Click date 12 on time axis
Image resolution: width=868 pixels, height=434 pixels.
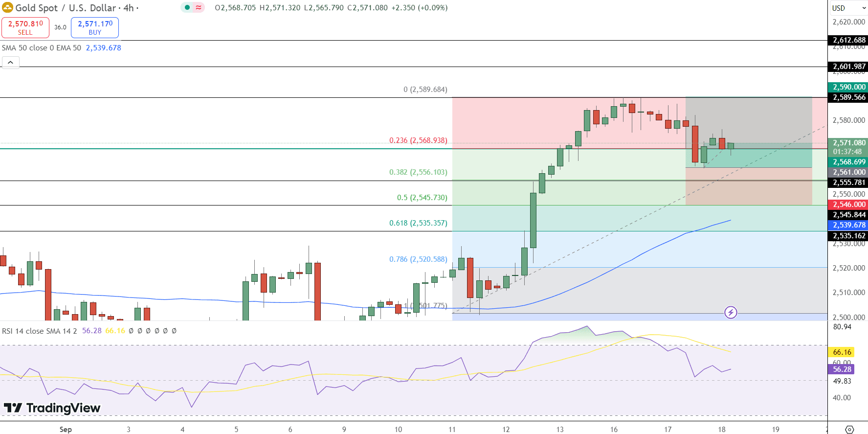(506, 430)
